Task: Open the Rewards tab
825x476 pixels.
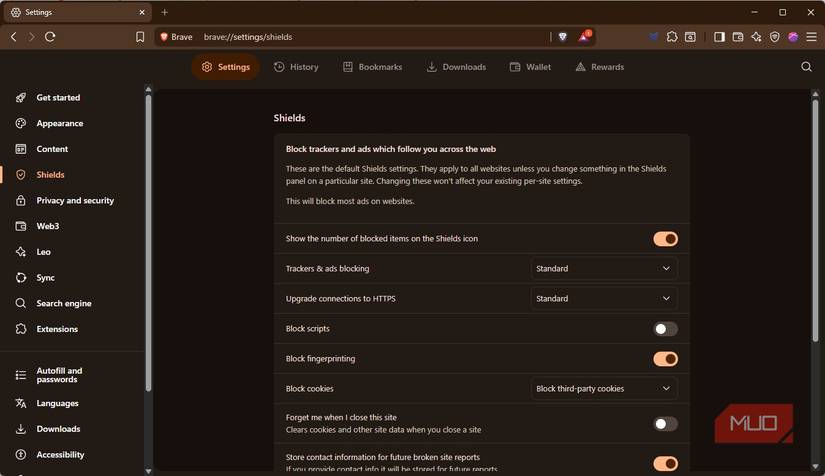Action: 600,67
